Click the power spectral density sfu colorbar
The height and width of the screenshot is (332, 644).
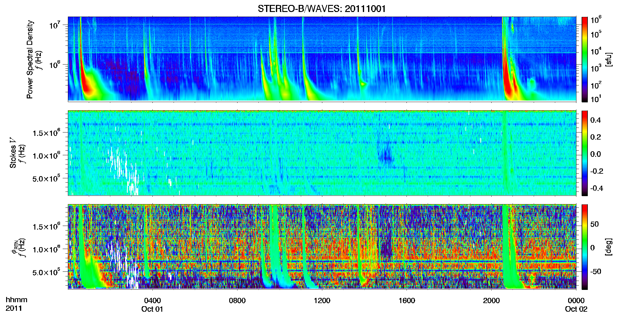585,59
